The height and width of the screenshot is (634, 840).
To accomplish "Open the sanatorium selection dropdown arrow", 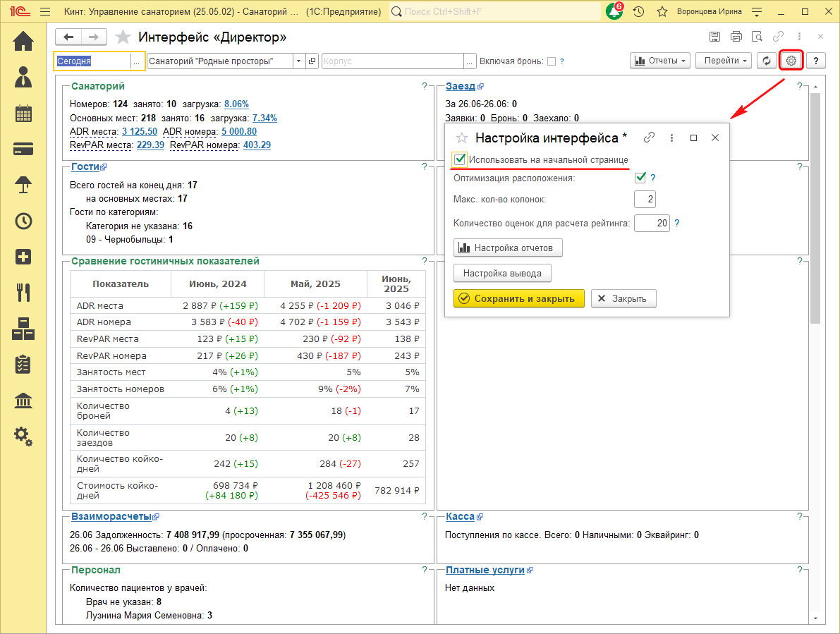I will point(298,61).
